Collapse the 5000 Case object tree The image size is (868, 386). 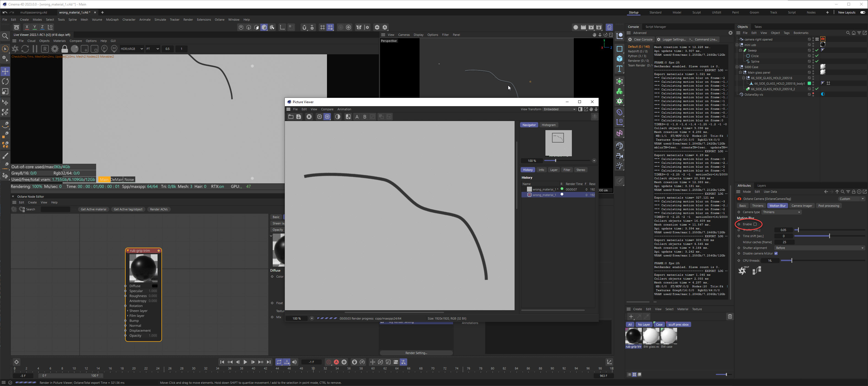click(x=737, y=67)
